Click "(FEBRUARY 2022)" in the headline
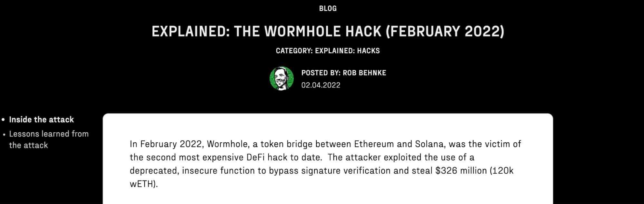Screen dimensions: 644x204 click(445, 31)
